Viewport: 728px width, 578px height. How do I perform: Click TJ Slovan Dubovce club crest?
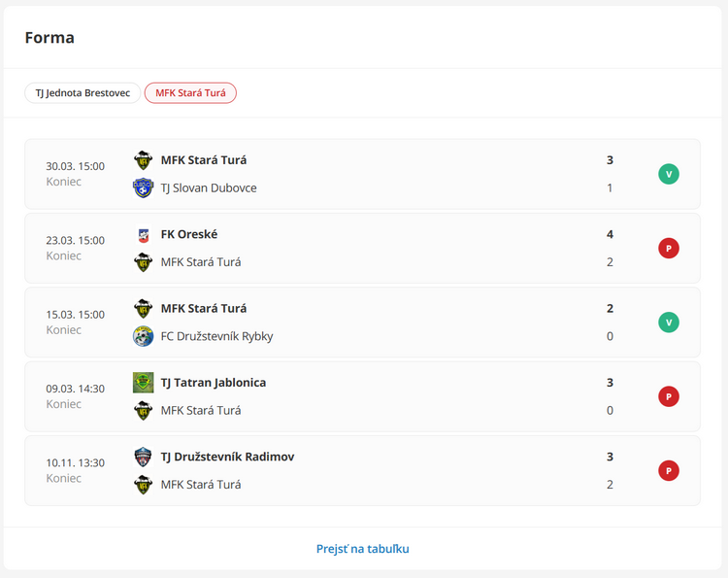143,188
